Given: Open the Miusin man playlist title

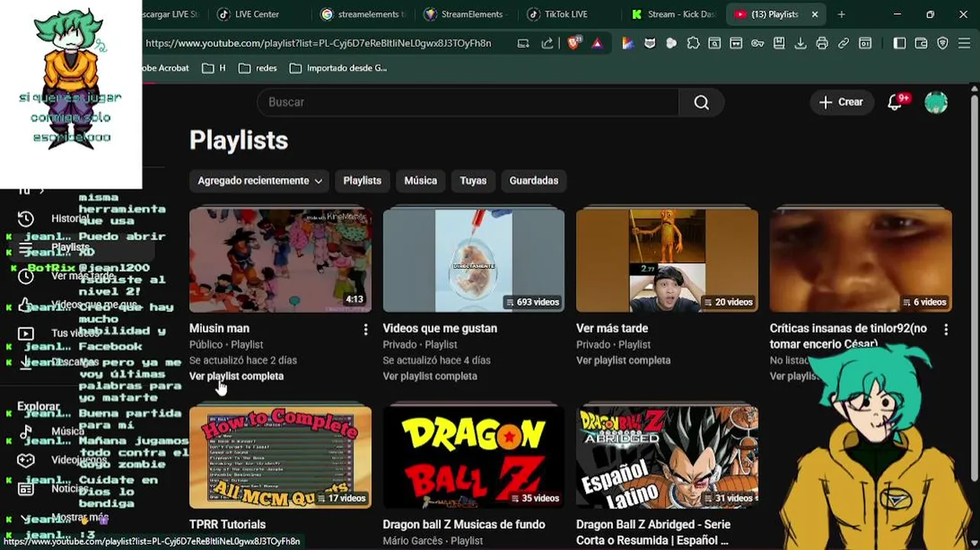Looking at the screenshot, I should [x=219, y=328].
